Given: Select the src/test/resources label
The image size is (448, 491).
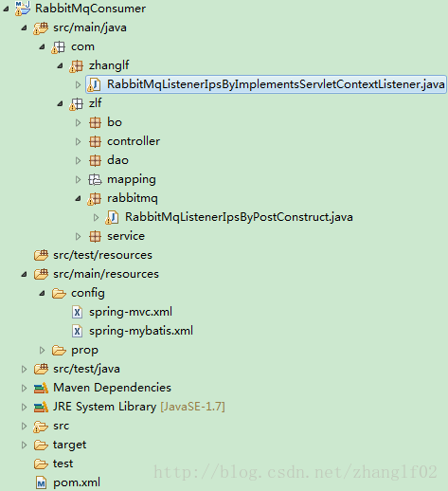Looking at the screenshot, I should [x=102, y=255].
